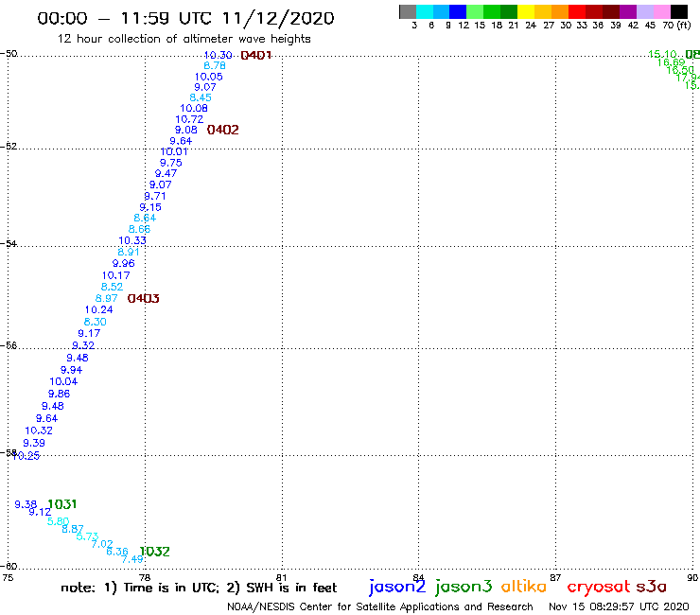Screen dimensions: 700x615
Task: Select the jason3 satellite legend label
Action: pos(464,588)
